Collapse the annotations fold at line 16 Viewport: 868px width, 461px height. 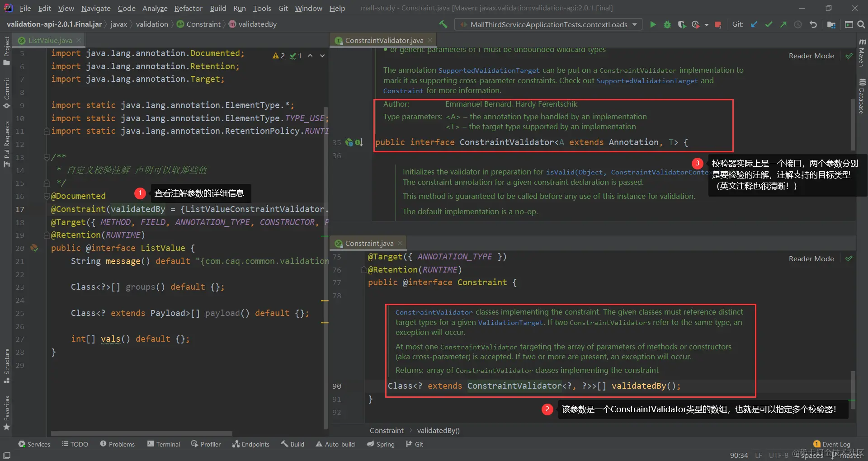tap(47, 196)
